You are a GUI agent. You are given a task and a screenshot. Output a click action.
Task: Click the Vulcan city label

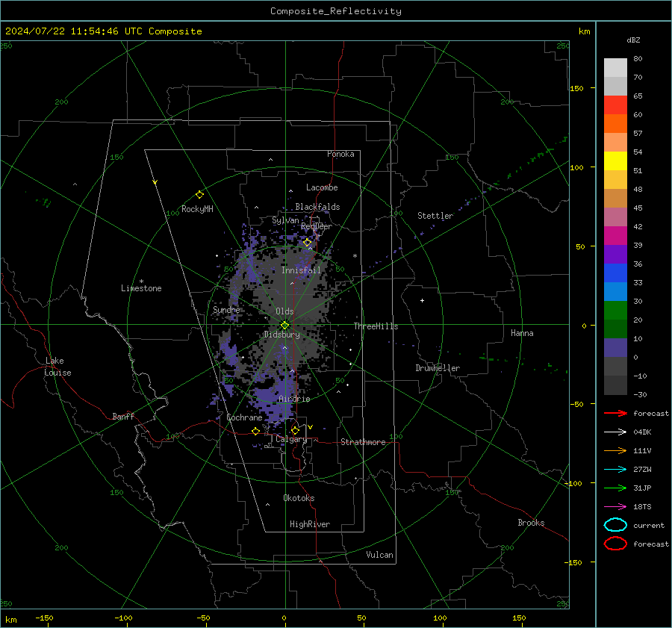[379, 555]
